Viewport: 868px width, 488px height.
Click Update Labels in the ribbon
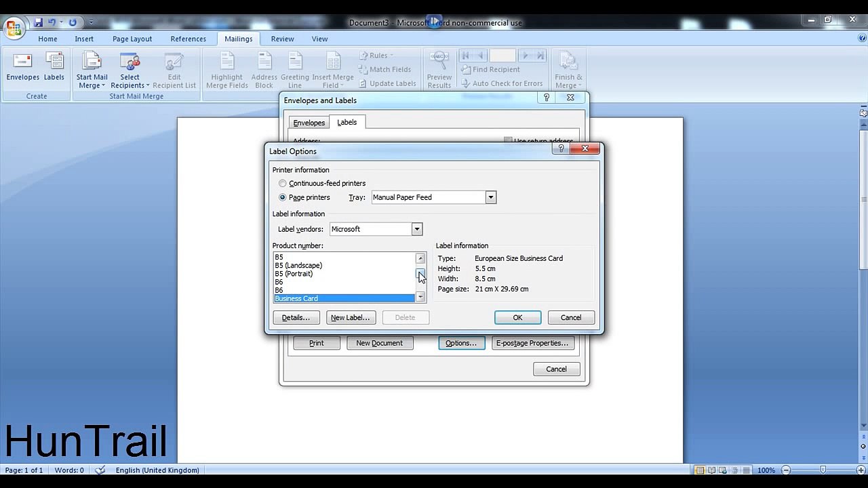tap(387, 83)
